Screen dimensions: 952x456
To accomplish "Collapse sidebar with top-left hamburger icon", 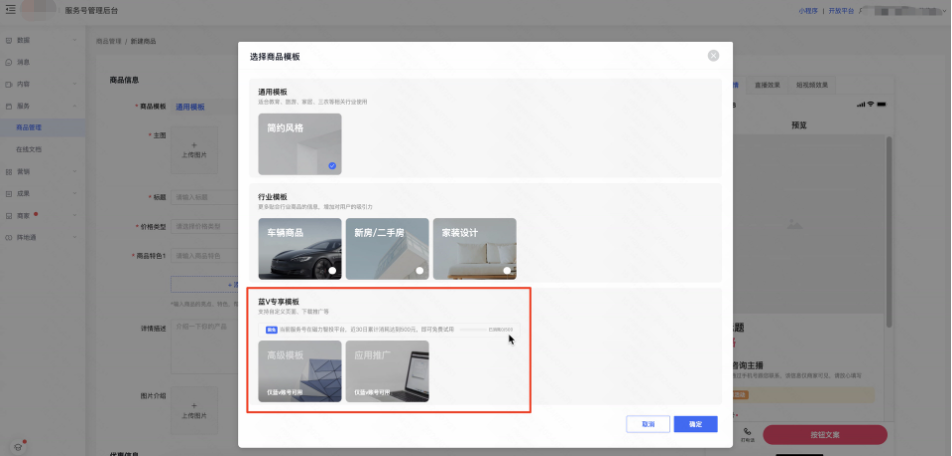I will tap(10, 9).
